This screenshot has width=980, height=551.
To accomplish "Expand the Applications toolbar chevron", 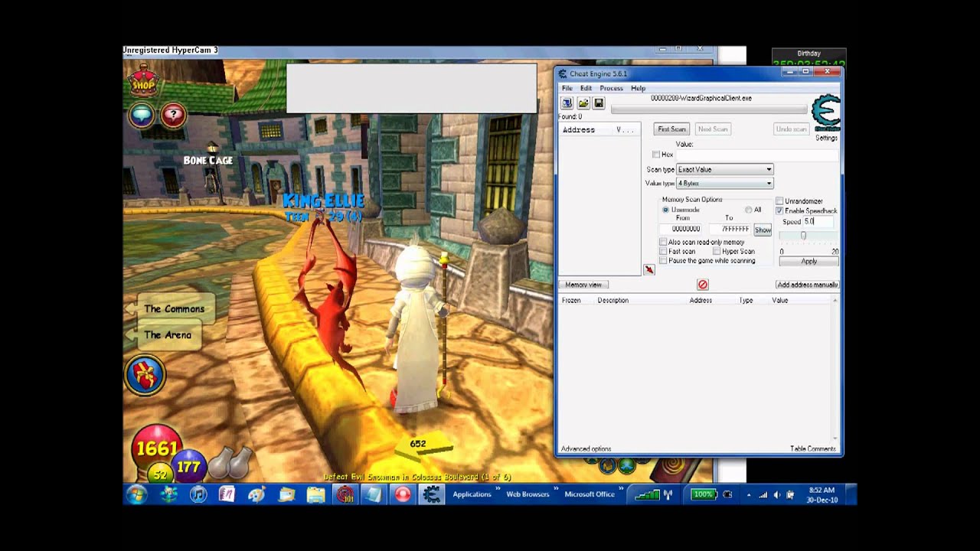I will click(x=498, y=490).
